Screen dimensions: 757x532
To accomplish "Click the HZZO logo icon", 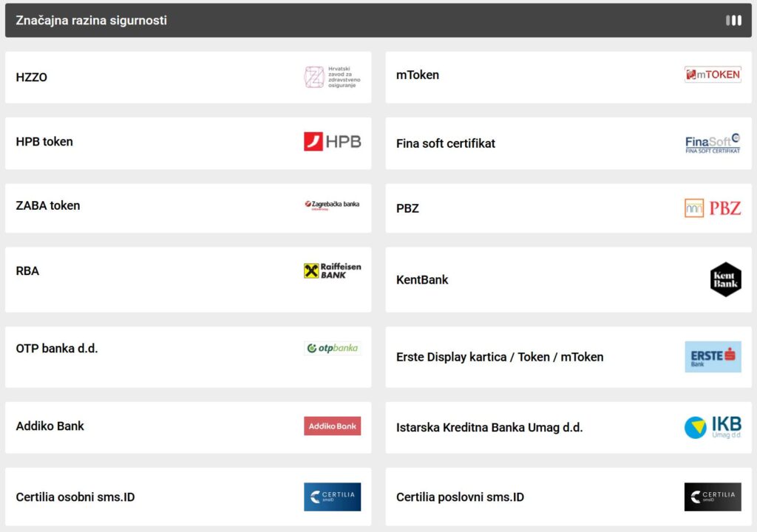I will [x=332, y=78].
